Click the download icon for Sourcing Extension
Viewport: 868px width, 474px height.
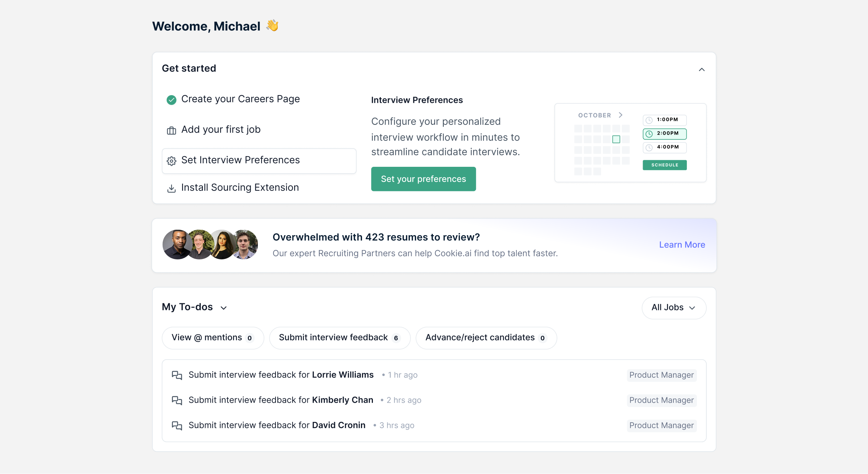[x=171, y=188]
